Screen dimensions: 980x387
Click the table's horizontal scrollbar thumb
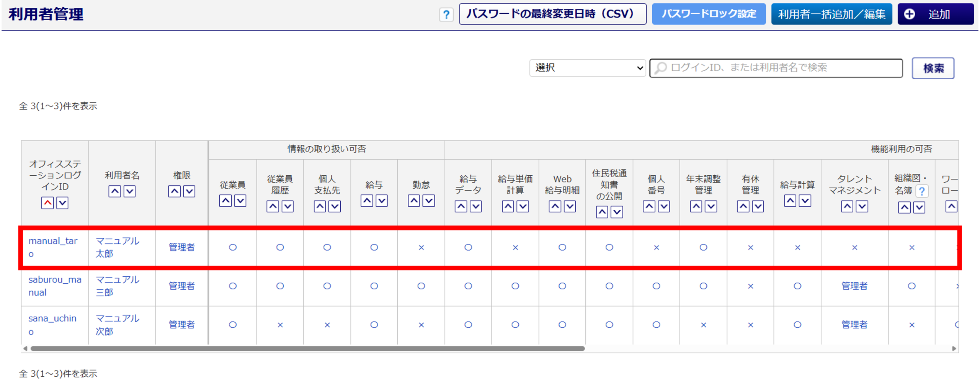pos(307,348)
